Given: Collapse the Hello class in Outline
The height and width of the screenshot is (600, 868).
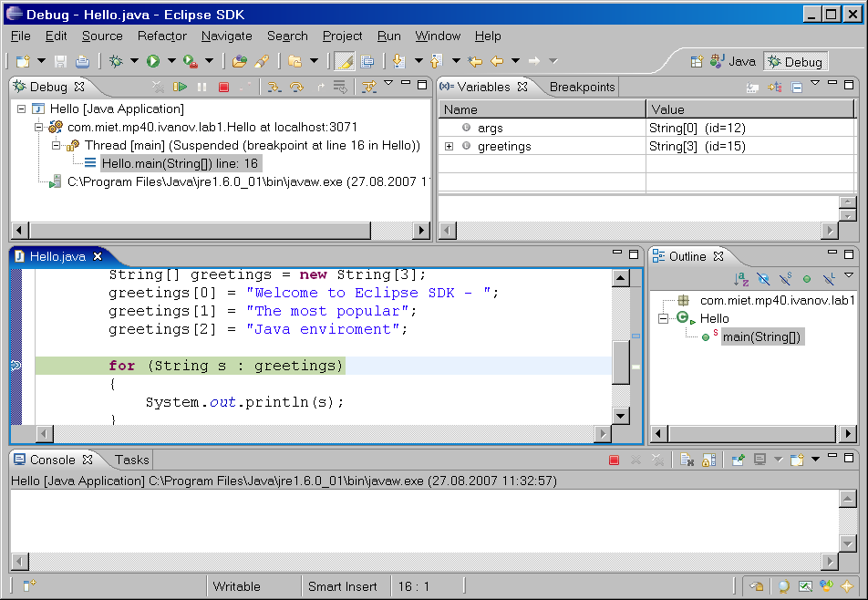Looking at the screenshot, I should click(x=663, y=318).
